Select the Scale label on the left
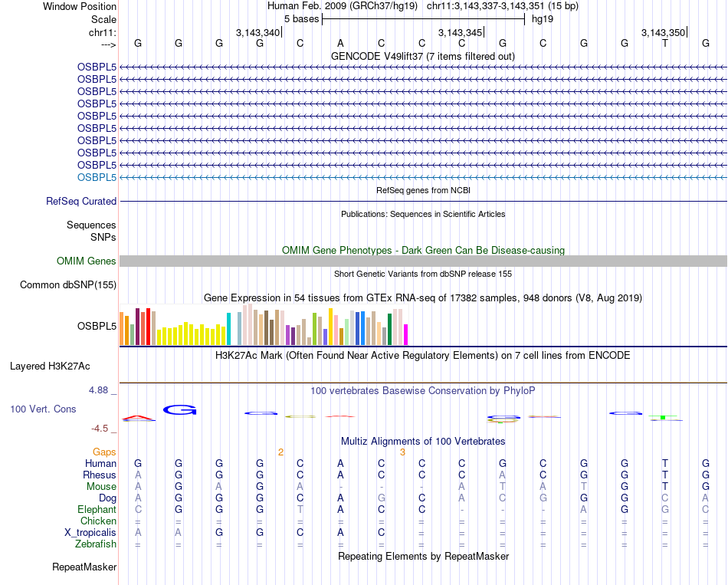 coord(103,19)
